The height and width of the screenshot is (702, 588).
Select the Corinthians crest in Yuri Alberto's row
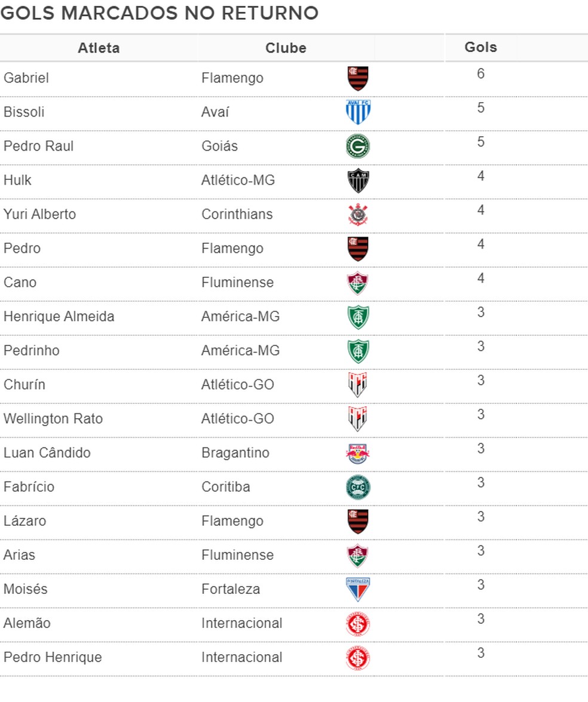coord(358,214)
